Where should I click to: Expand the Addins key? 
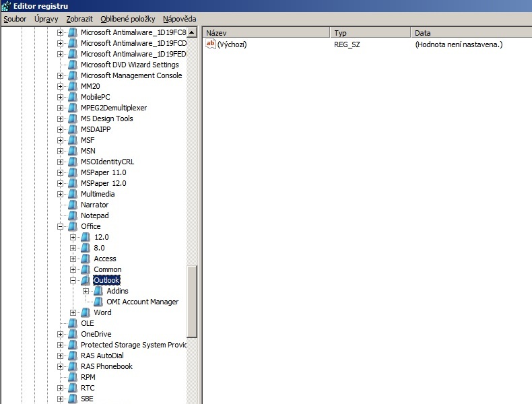coord(86,292)
